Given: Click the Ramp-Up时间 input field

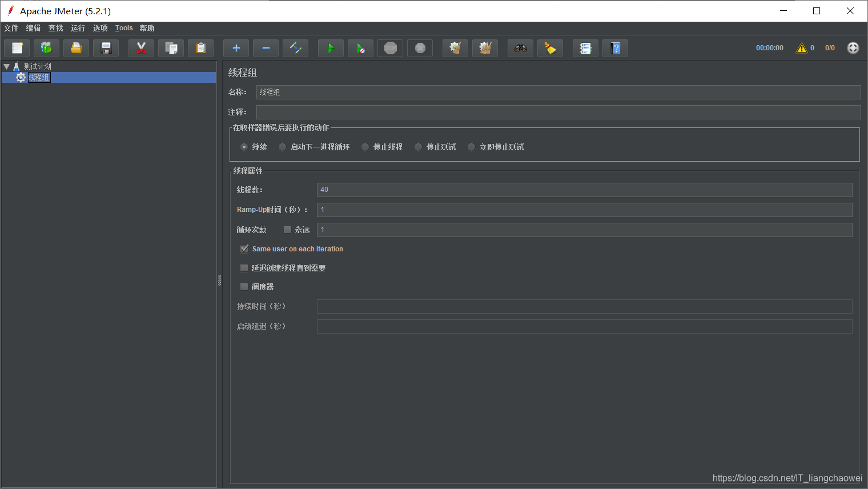Looking at the screenshot, I should [585, 210].
